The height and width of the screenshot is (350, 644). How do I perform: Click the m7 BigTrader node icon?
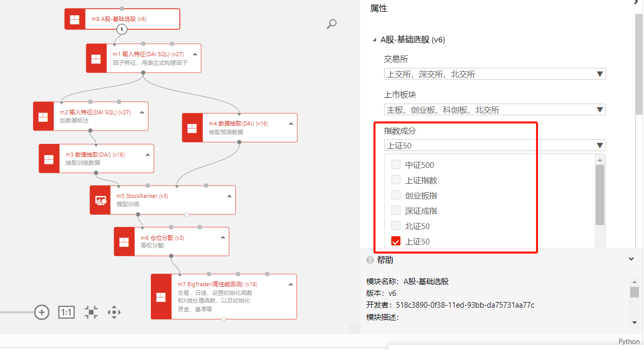coord(161,296)
